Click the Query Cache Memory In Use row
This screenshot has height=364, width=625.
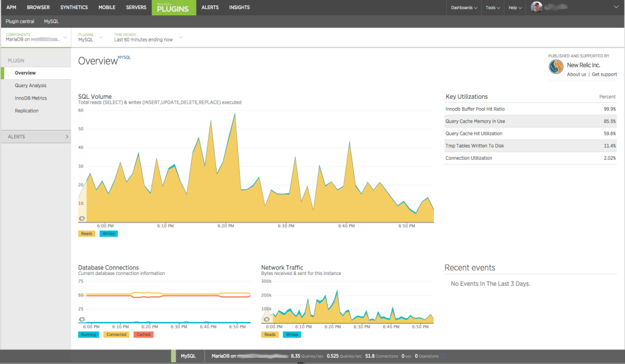(530, 121)
